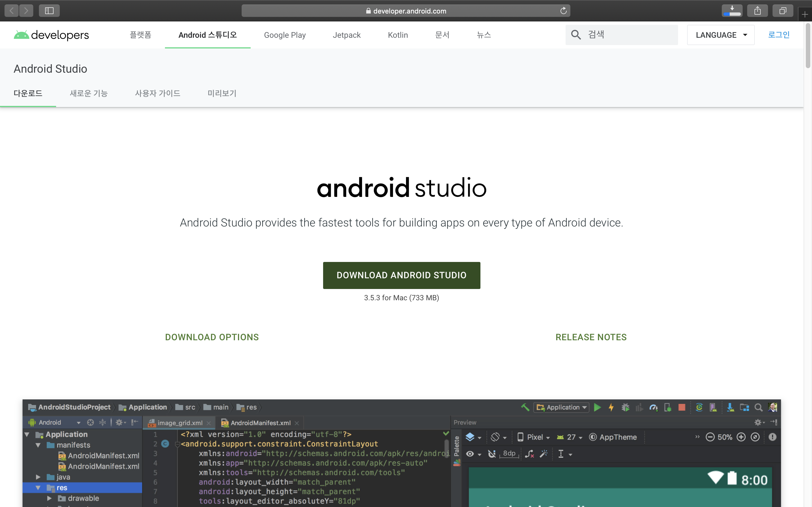812x507 pixels.
Task: Click the 로그인 sign-in link
Action: pos(778,35)
